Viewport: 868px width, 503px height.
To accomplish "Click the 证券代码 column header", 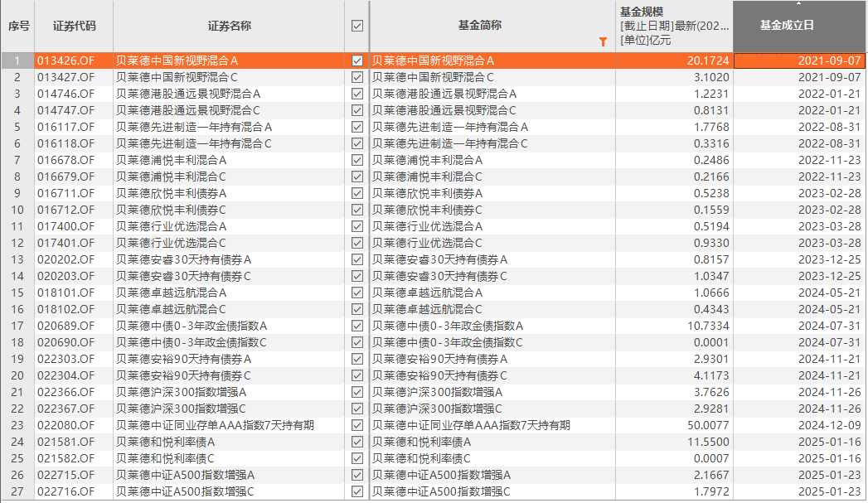I will click(74, 26).
